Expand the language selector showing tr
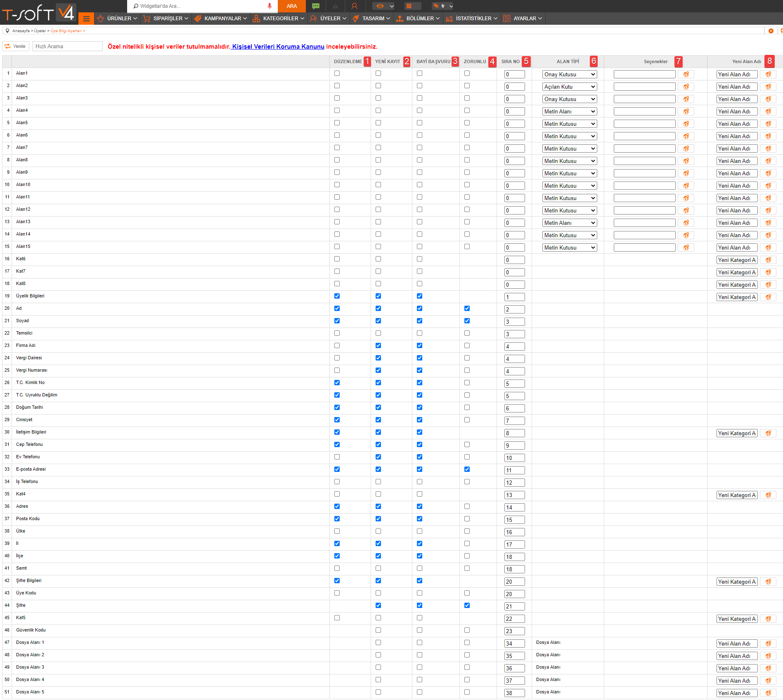783x700 pixels. tap(443, 6)
